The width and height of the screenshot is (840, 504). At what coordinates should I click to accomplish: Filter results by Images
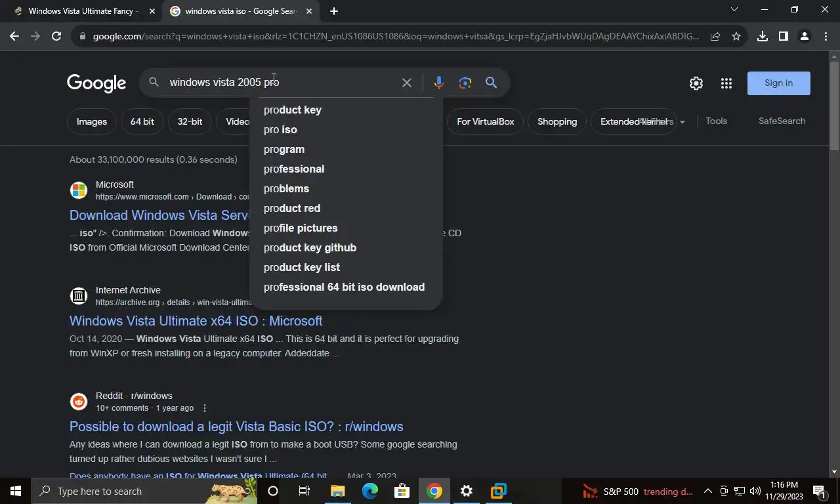92,121
